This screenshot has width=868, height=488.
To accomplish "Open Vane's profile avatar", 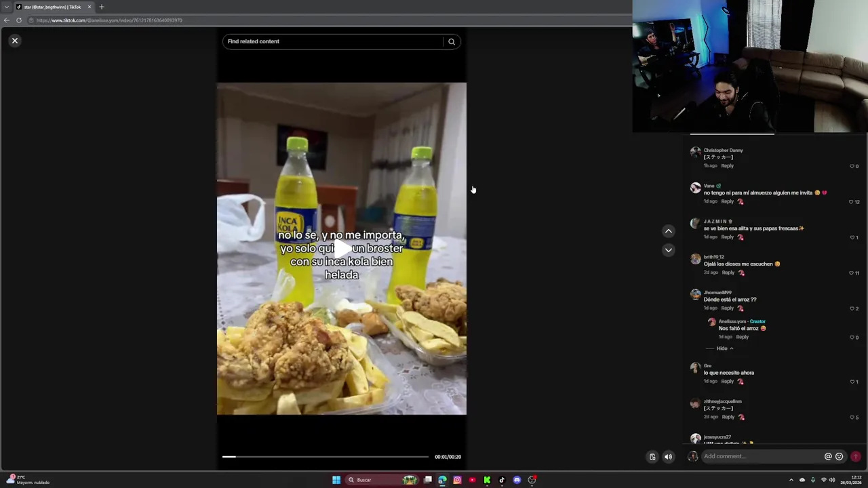I will (x=695, y=188).
